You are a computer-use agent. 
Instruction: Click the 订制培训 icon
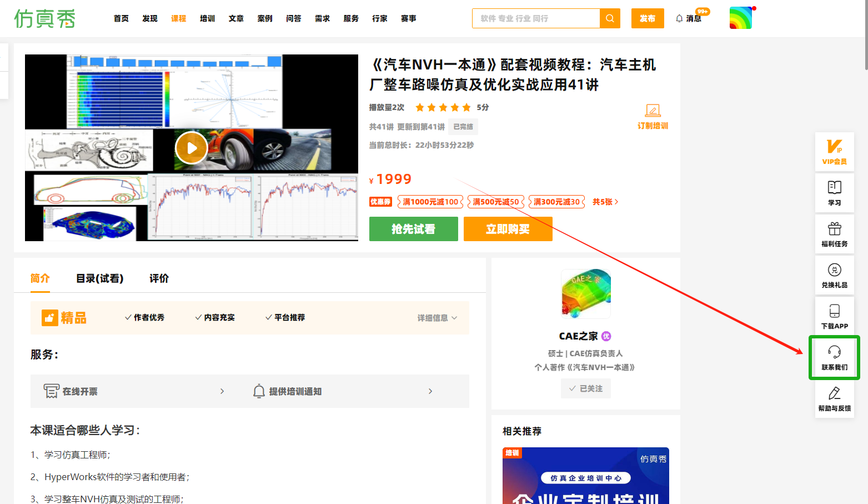tap(653, 110)
